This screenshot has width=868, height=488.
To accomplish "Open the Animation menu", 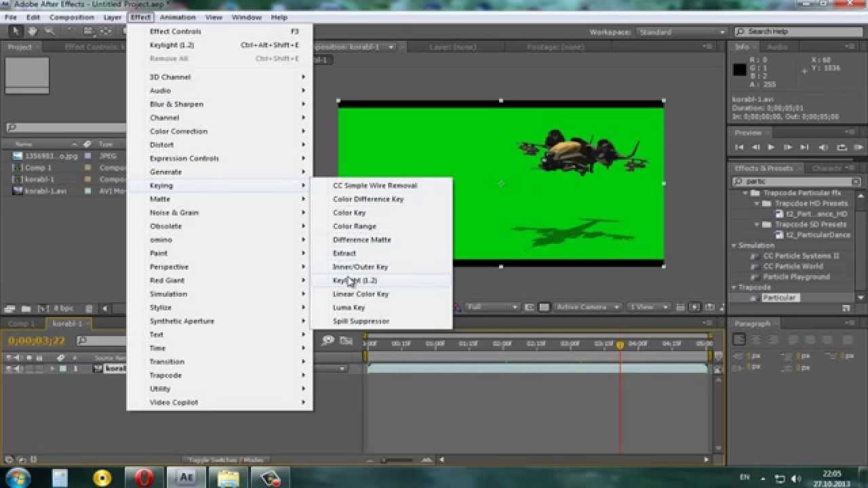I will point(178,17).
